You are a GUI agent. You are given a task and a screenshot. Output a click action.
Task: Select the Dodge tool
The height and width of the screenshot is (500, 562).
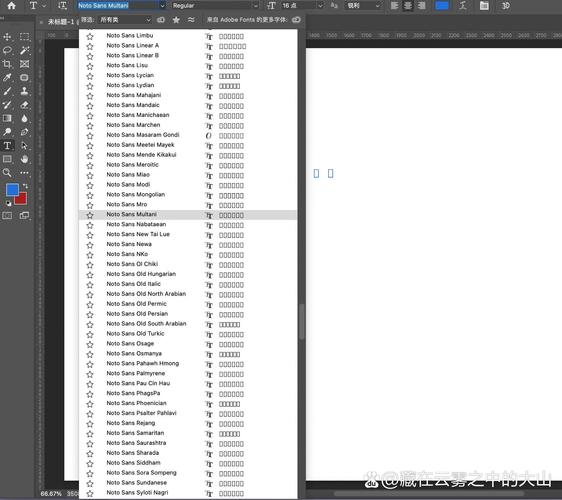7,132
